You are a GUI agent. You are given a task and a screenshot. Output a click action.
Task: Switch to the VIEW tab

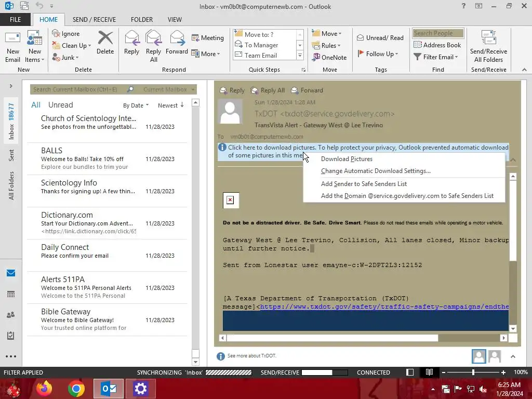(175, 19)
